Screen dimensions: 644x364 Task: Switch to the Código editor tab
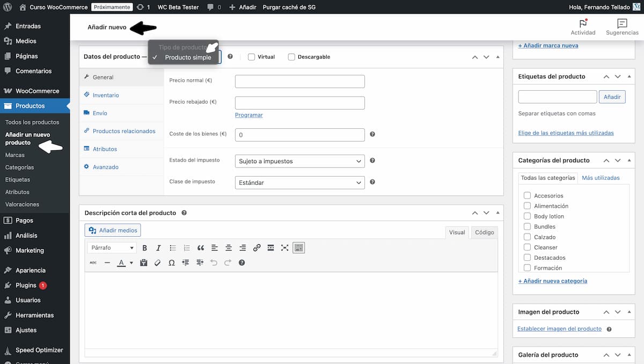484,232
